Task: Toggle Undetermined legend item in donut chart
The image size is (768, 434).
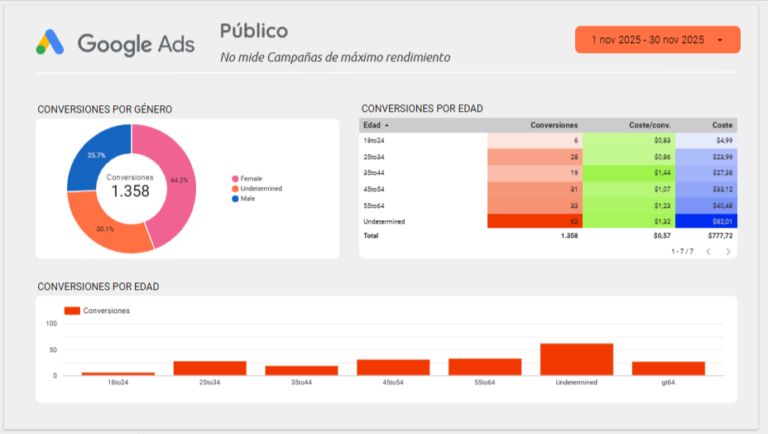Action: point(258,188)
